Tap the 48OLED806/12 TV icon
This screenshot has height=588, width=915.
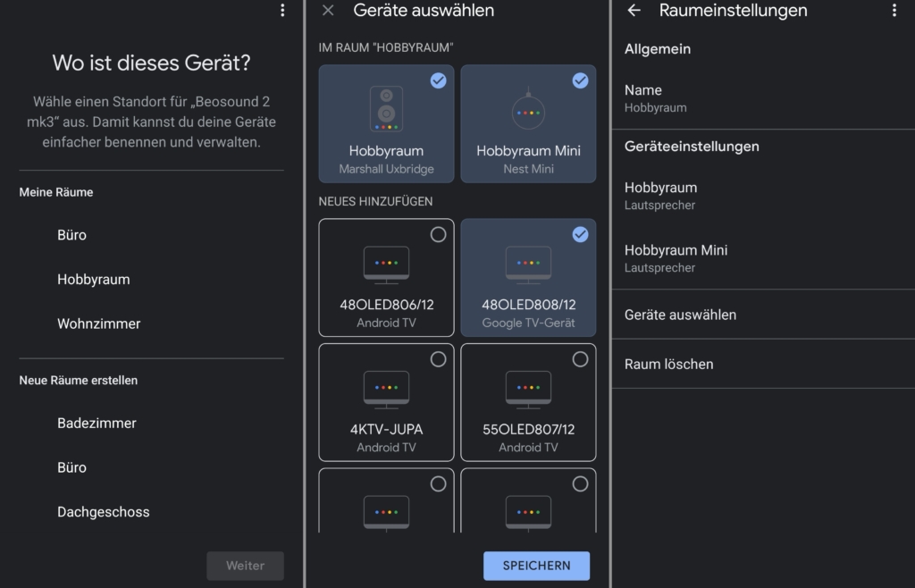(x=386, y=265)
